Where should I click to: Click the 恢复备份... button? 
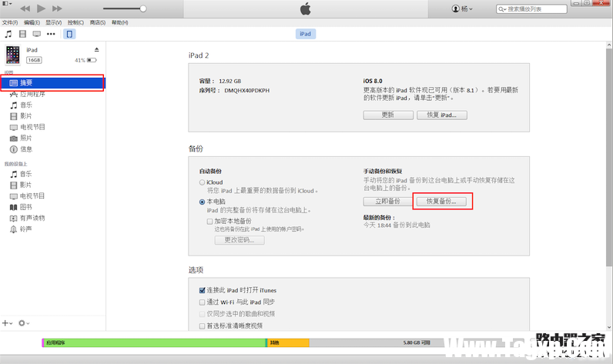[x=441, y=201]
